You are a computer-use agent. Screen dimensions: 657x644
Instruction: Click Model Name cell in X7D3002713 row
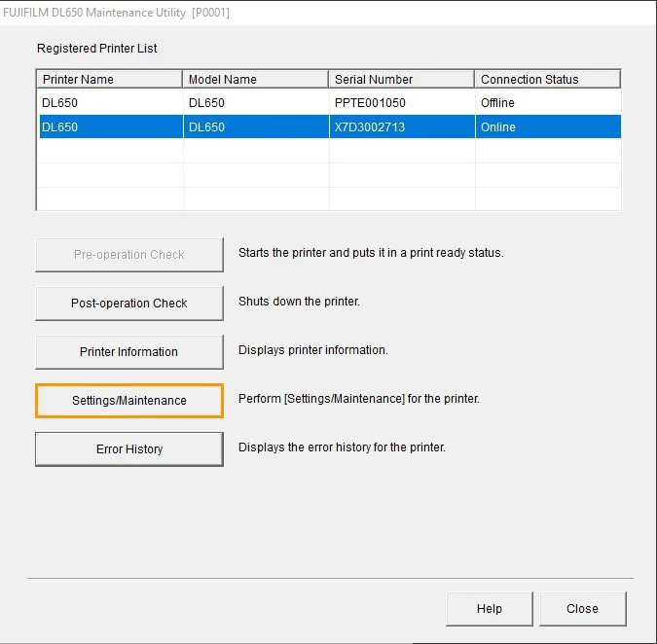[x=256, y=126]
